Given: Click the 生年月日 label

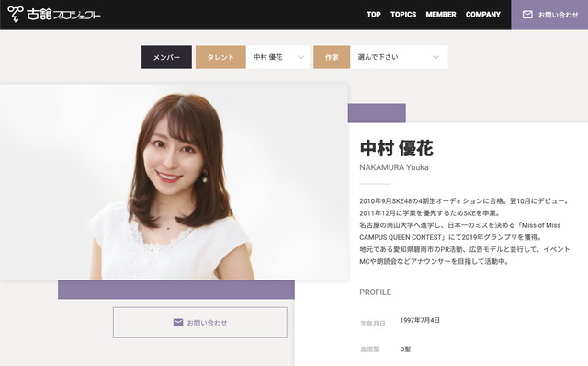Looking at the screenshot, I should pyautogui.click(x=373, y=323).
